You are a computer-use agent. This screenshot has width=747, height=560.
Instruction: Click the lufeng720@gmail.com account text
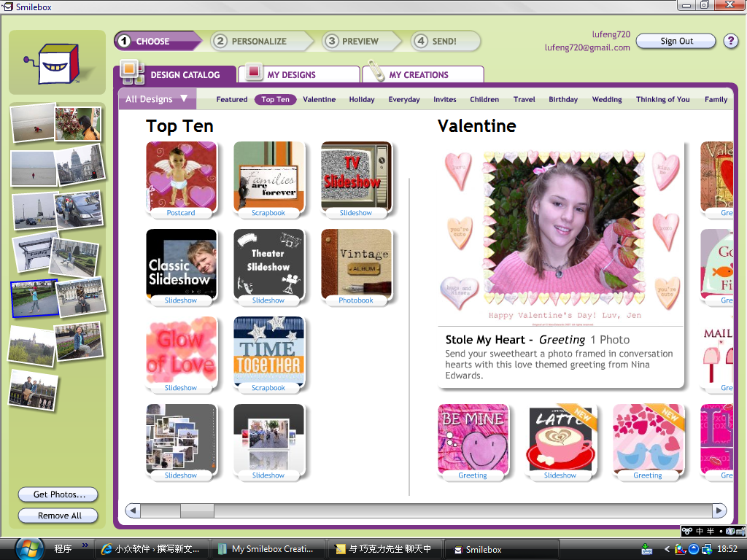tap(587, 47)
